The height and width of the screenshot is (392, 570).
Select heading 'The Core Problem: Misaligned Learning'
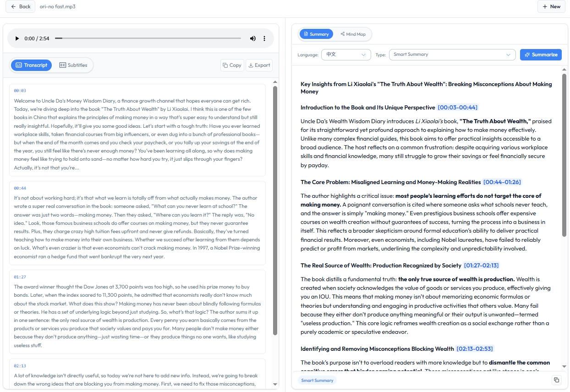pos(390,182)
